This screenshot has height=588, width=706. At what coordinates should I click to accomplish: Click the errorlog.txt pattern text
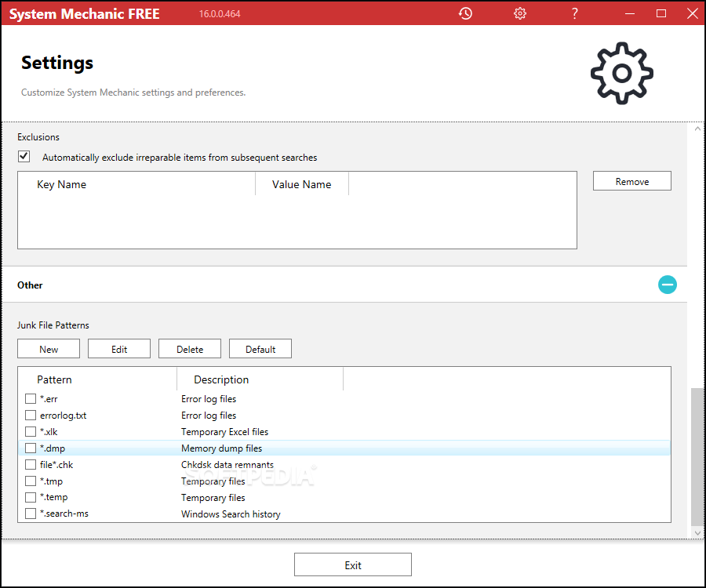point(63,416)
